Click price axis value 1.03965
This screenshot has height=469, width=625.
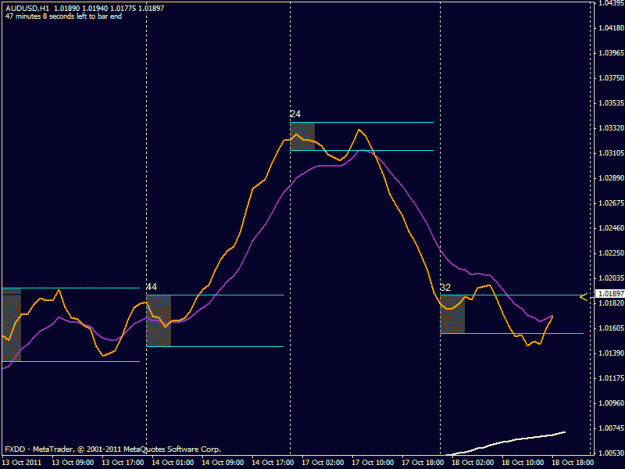611,53
